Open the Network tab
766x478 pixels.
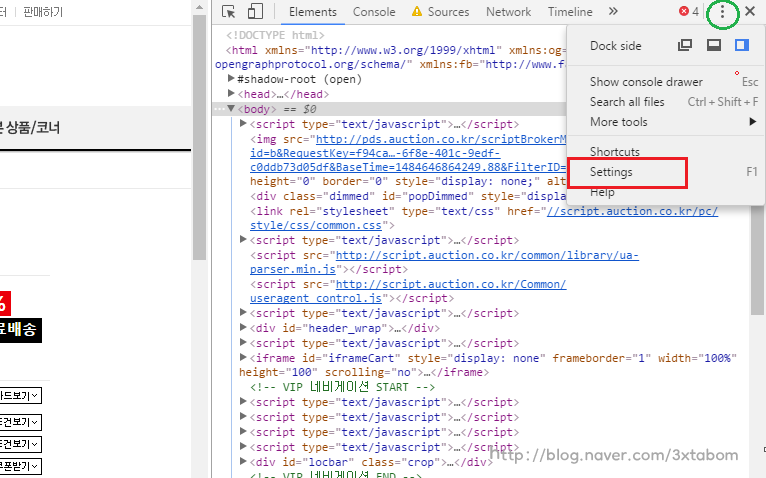pos(508,12)
